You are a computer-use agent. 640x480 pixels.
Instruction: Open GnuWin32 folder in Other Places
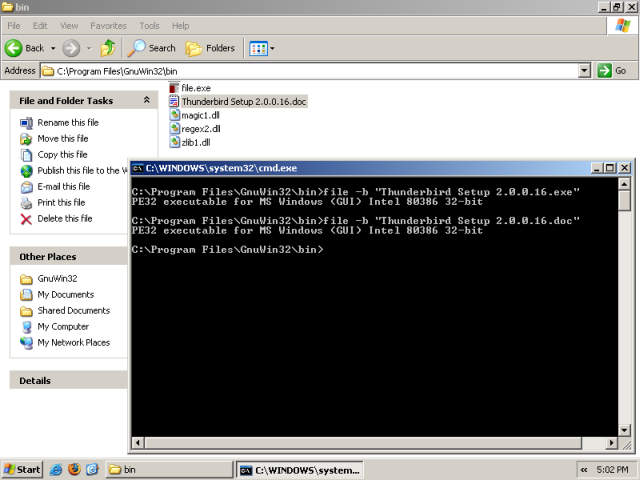click(57, 278)
